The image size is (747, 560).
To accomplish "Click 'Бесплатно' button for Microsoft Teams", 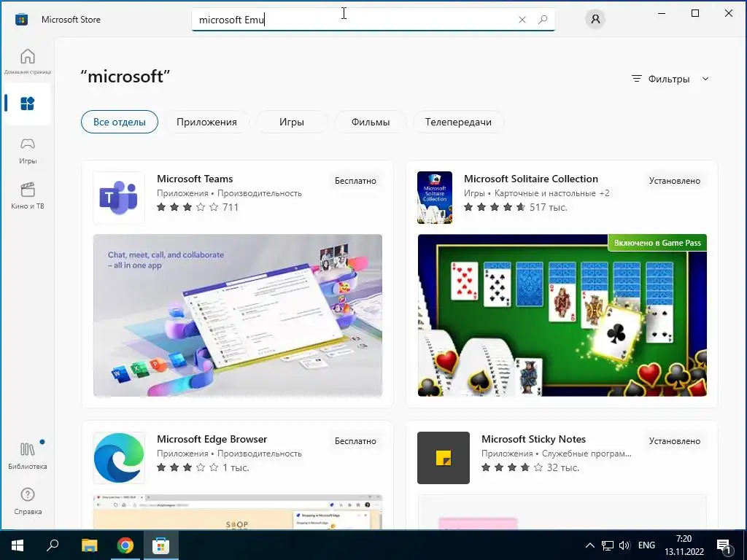I will point(355,181).
